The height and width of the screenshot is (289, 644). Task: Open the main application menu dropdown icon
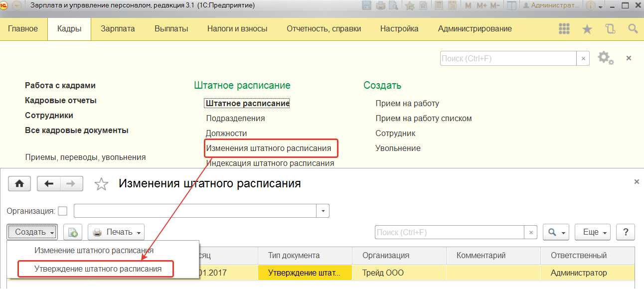point(17,6)
